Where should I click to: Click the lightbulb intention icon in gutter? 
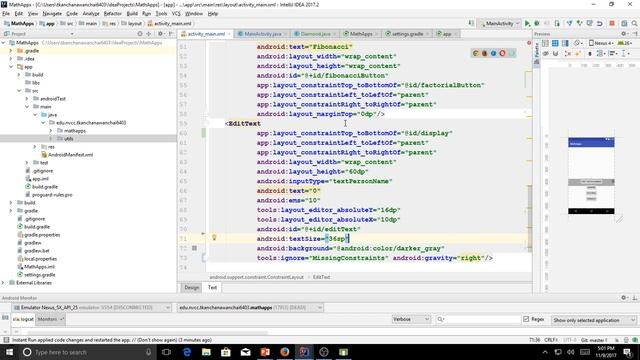pyautogui.click(x=214, y=238)
